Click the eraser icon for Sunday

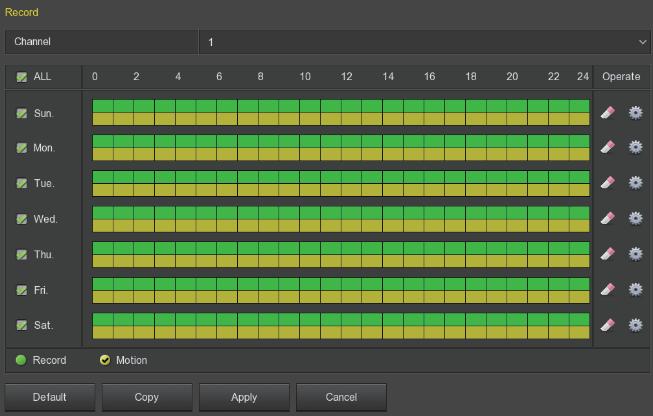pos(608,112)
